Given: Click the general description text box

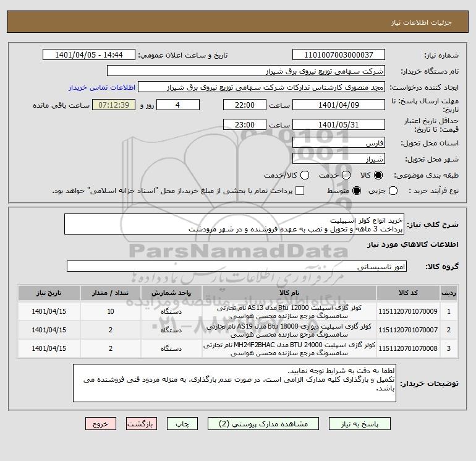Looking at the screenshot, I should pos(234,224).
